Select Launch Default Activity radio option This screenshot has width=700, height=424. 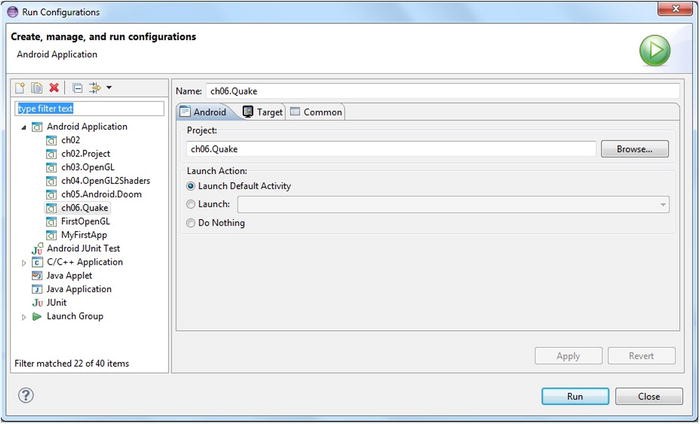pos(191,186)
